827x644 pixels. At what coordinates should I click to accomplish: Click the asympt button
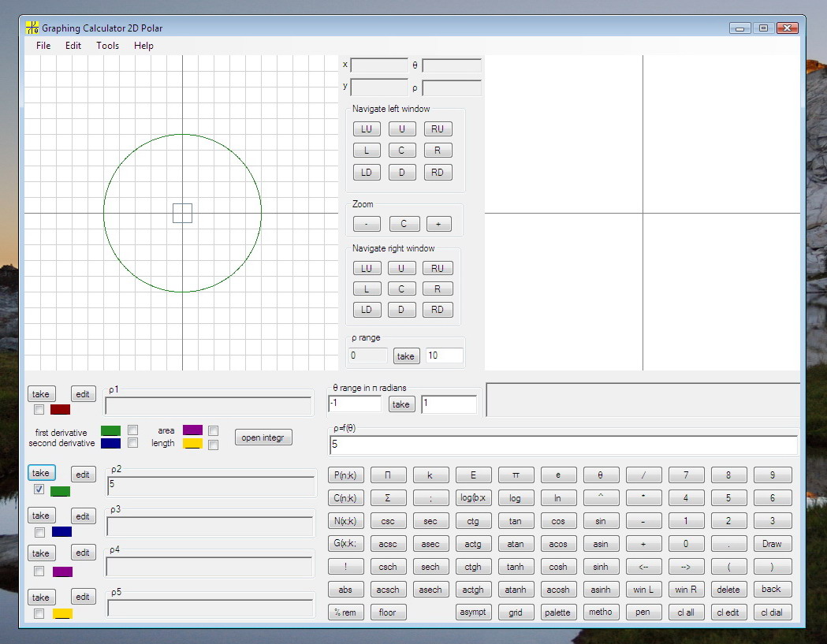(x=473, y=612)
